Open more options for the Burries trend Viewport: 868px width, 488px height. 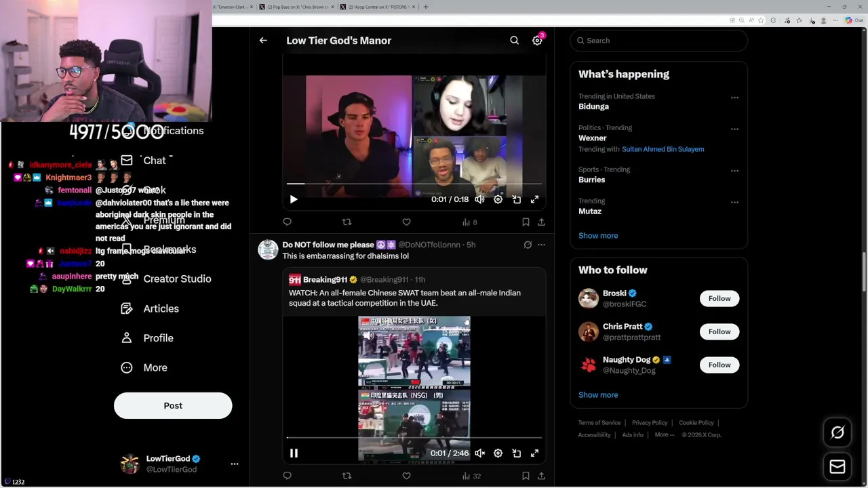click(734, 171)
